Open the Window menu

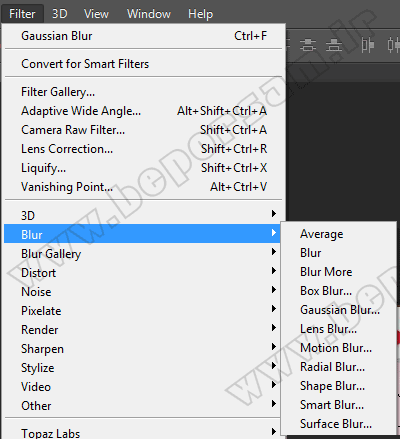(149, 14)
